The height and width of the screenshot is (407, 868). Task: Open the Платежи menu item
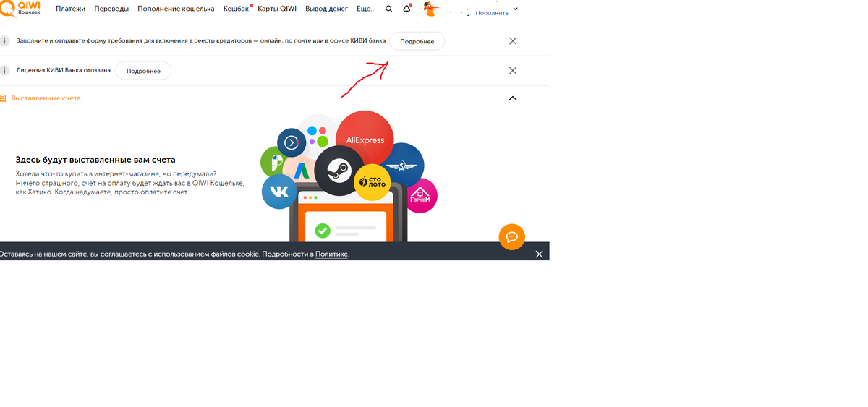pyautogui.click(x=70, y=9)
